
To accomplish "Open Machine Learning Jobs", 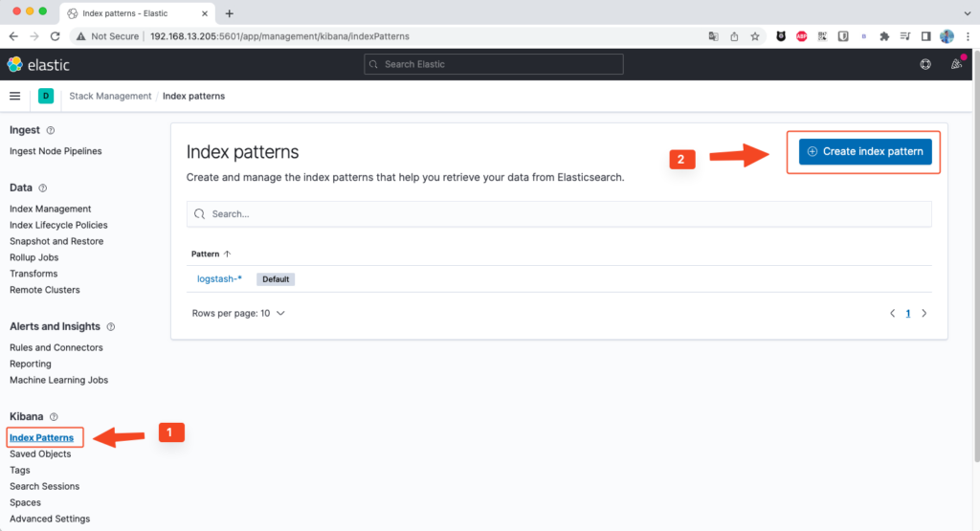I will 58,380.
